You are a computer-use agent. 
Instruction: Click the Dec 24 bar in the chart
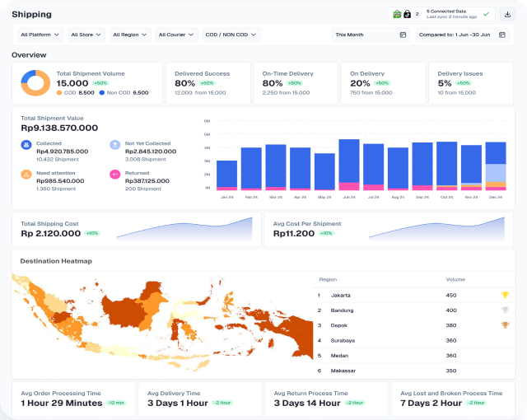[x=495, y=166]
